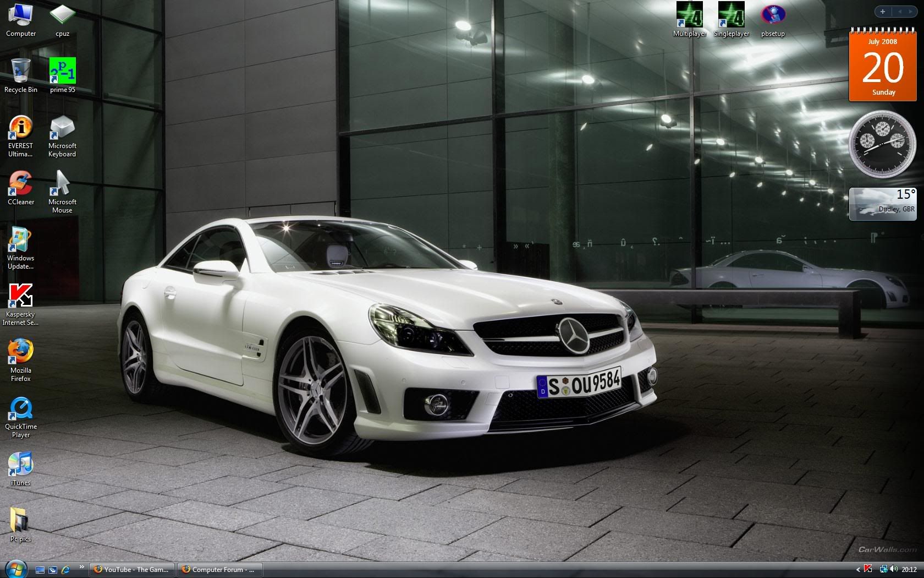The height and width of the screenshot is (578, 924).
Task: Click the network connection tray icon
Action: [x=883, y=569]
